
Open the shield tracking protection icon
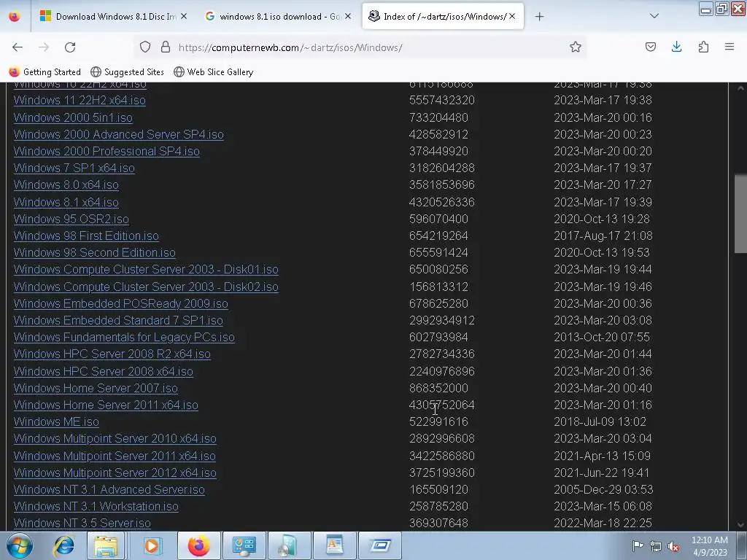(x=145, y=47)
